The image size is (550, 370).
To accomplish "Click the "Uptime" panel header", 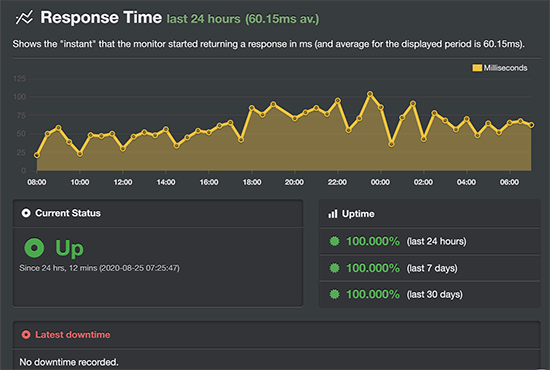I will [x=429, y=214].
